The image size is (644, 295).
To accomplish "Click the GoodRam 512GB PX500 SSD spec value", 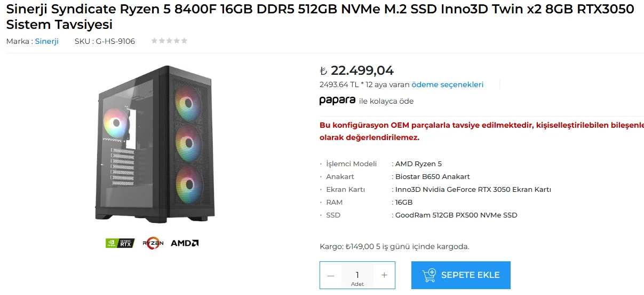I will click(x=456, y=215).
